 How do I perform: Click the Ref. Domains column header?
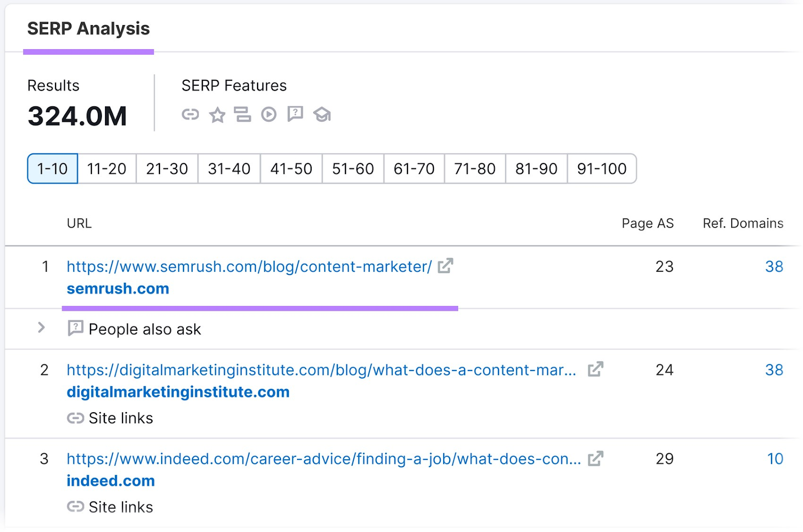click(743, 223)
